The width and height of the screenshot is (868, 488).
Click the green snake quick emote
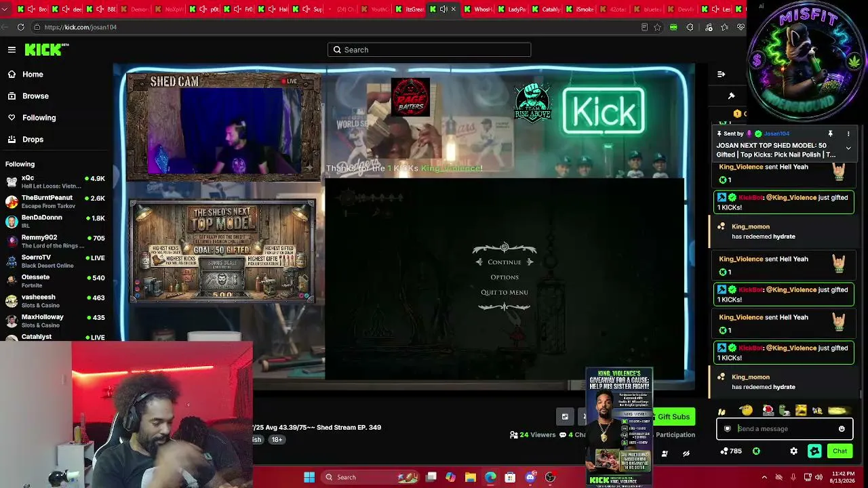tap(784, 410)
